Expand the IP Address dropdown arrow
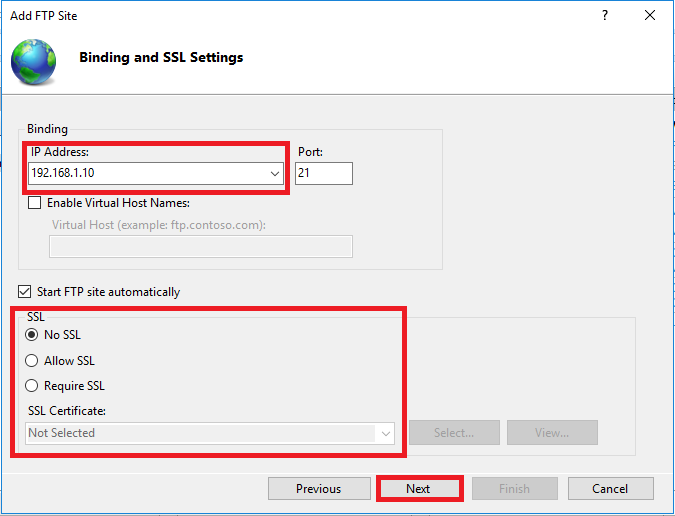The height and width of the screenshot is (516, 675). coord(275,173)
